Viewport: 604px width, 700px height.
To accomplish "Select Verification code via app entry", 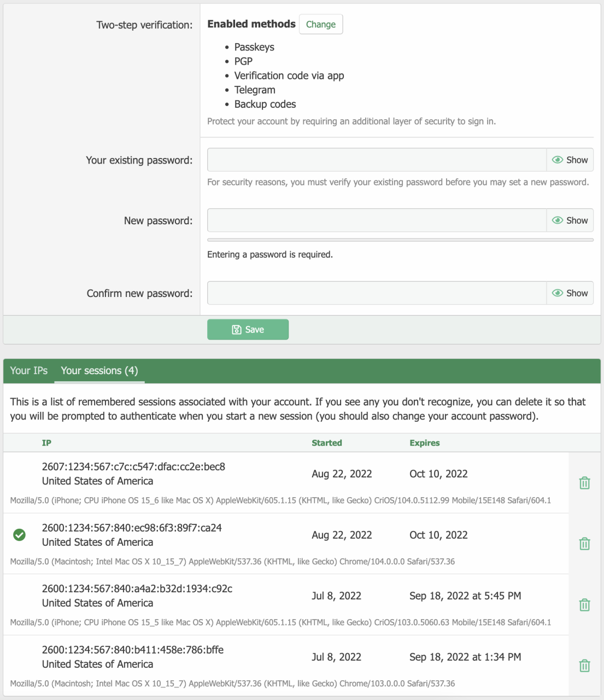I will (289, 75).
